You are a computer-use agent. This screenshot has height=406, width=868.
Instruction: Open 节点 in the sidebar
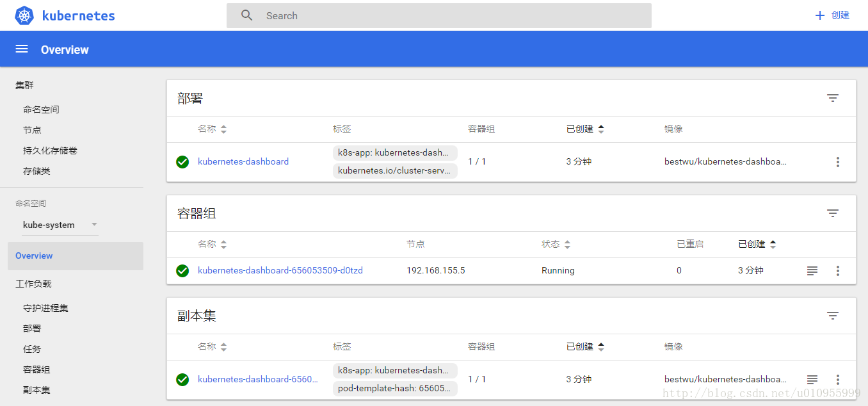coord(32,130)
